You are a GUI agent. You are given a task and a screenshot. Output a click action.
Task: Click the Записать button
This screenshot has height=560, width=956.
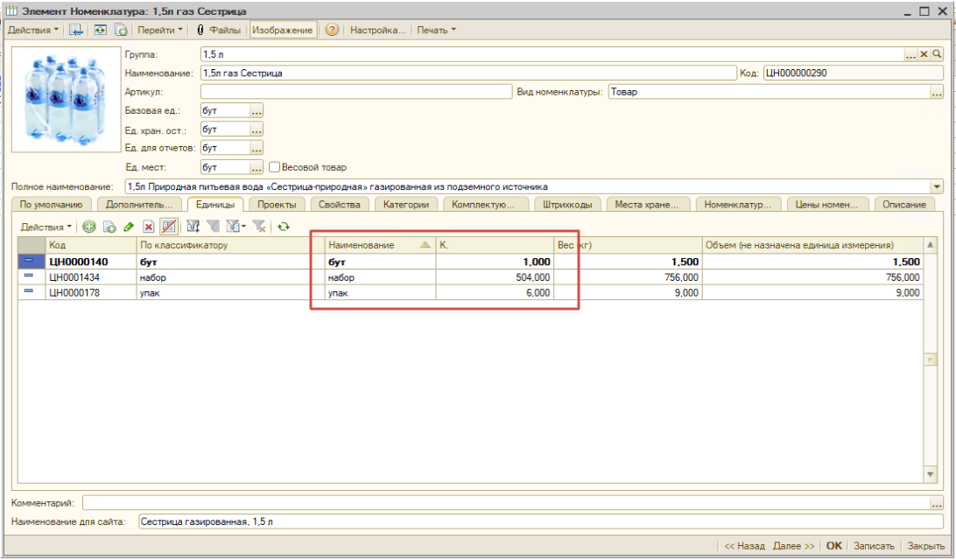click(874, 546)
